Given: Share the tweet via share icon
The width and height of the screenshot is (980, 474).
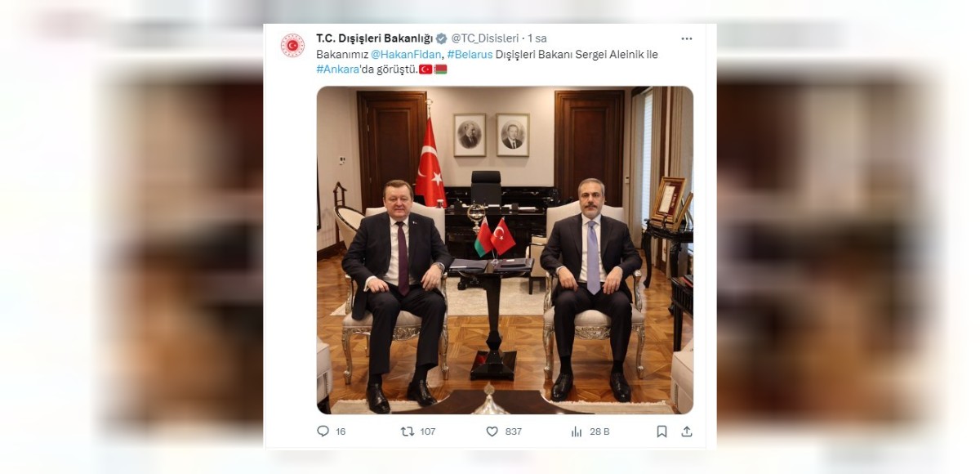Looking at the screenshot, I should click(687, 432).
